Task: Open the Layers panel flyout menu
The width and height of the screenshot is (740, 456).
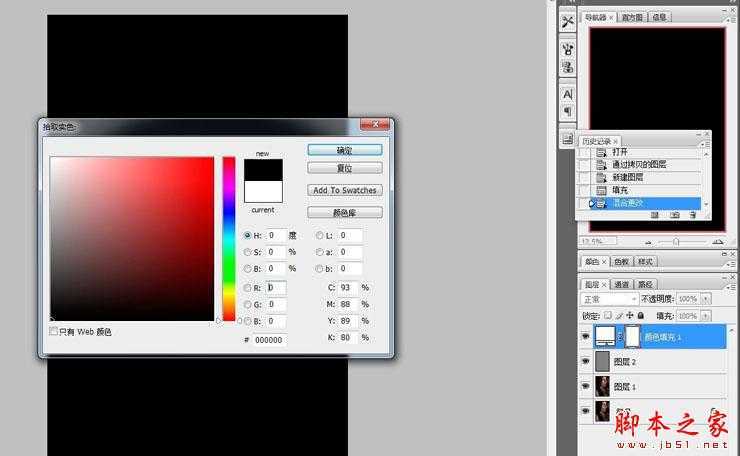Action: point(732,287)
